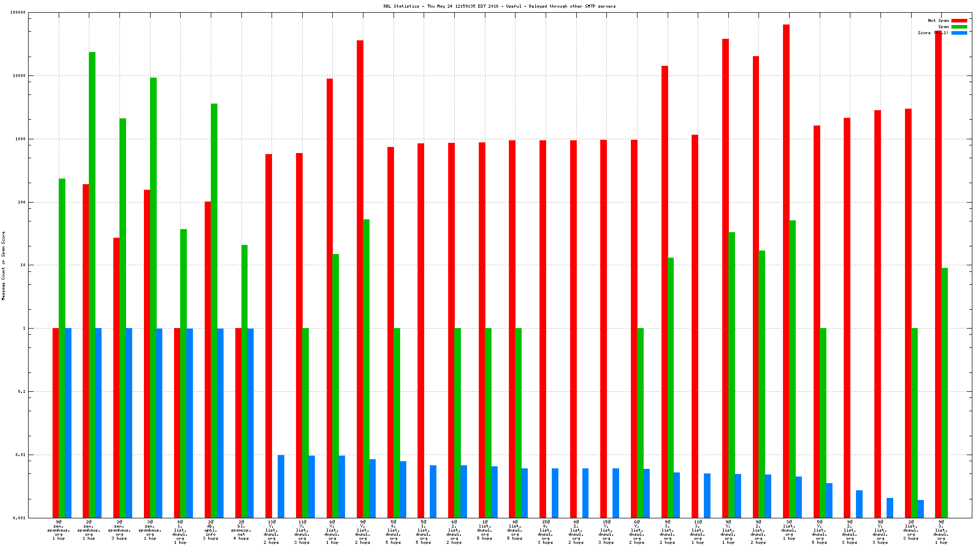980x551 pixels.
Task: Click the bl.spamcop.net 4 hops axis label
Action: point(241,531)
